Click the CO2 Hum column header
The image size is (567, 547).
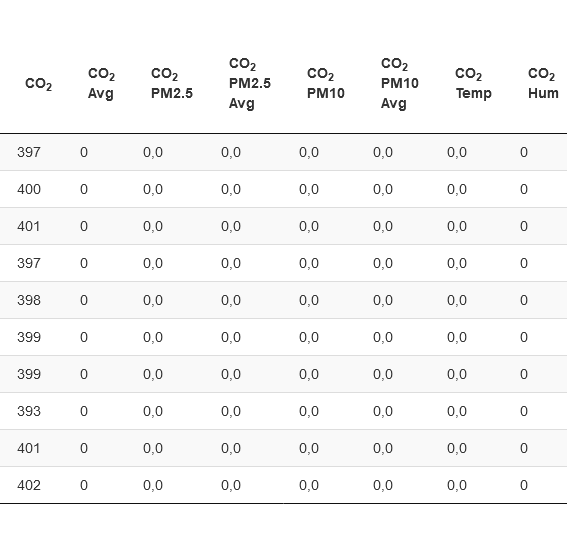point(543,84)
